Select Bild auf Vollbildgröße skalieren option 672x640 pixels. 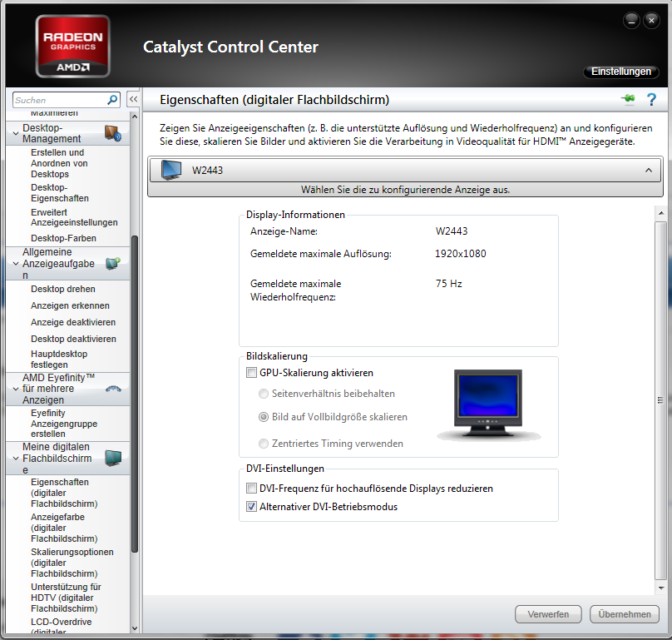[264, 417]
